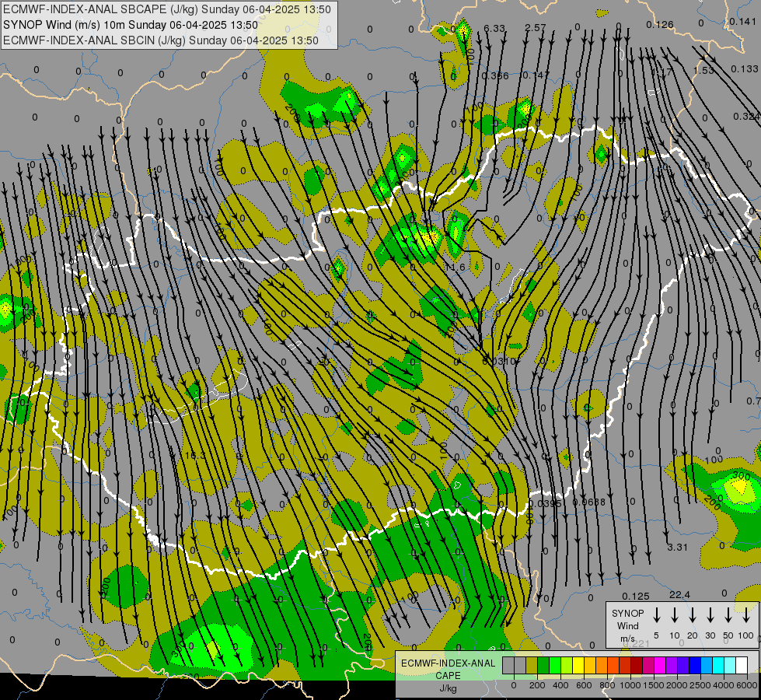Select the violet purple CAPE legend swatch
This screenshot has height=700, width=761.
tap(671, 665)
